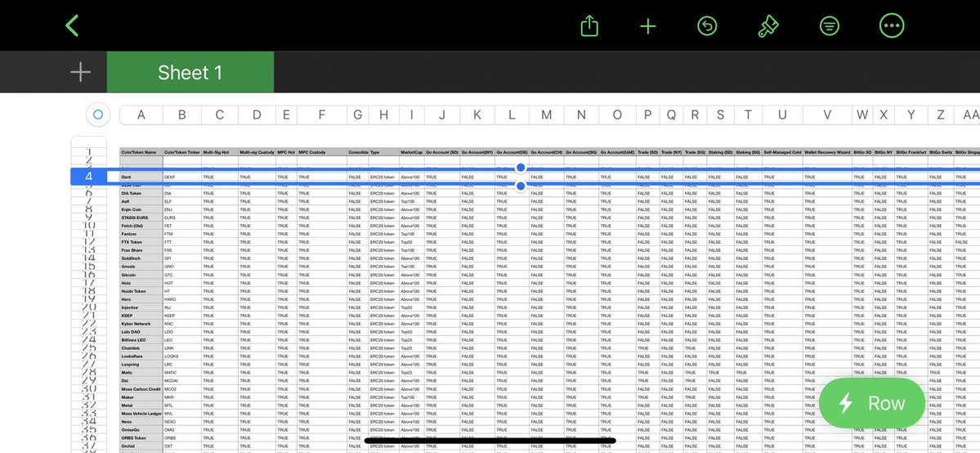Select the ORBS Token cell
The image size is (980, 453).
coord(141,438)
